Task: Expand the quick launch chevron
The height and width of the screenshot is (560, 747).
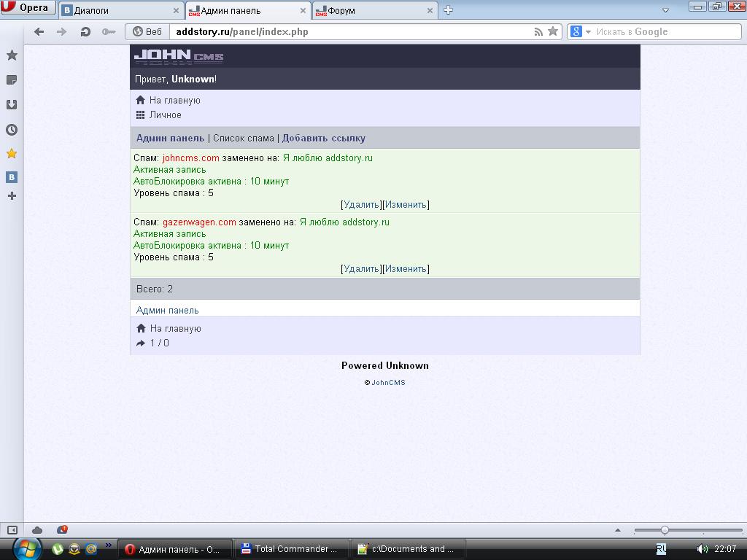Action: click(x=109, y=545)
